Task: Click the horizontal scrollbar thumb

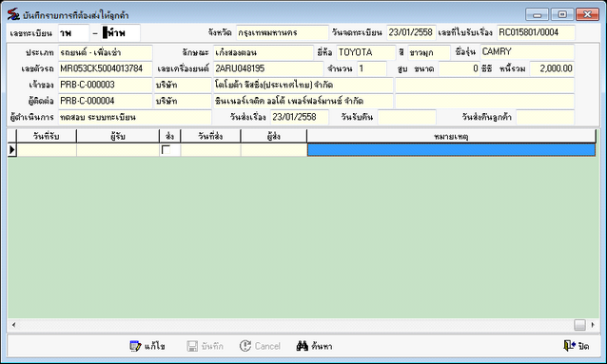Action: click(x=579, y=325)
